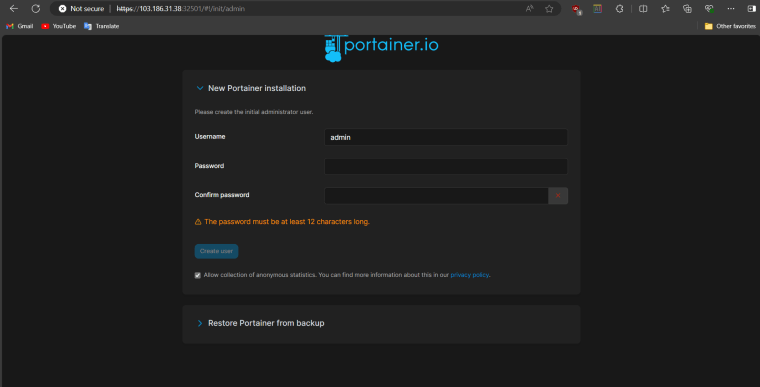Open the Other favorites folder

(x=730, y=26)
